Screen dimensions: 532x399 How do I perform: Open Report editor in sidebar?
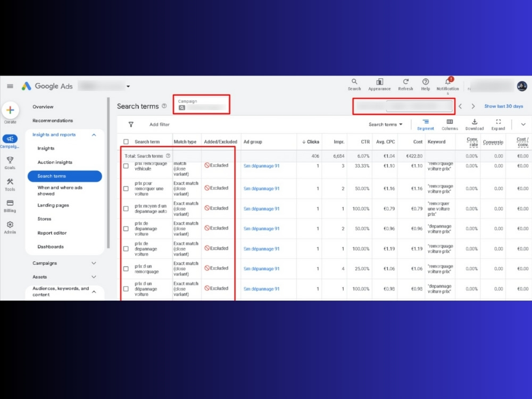click(x=52, y=233)
